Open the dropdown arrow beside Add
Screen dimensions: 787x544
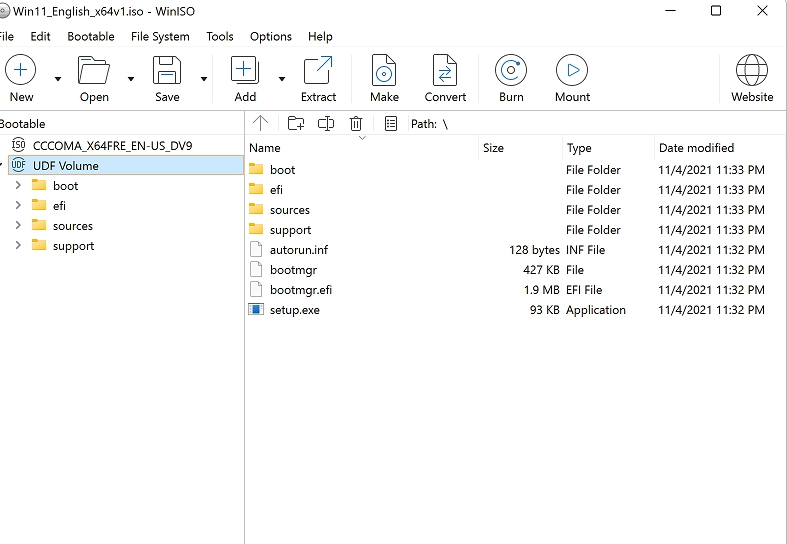pyautogui.click(x=282, y=79)
